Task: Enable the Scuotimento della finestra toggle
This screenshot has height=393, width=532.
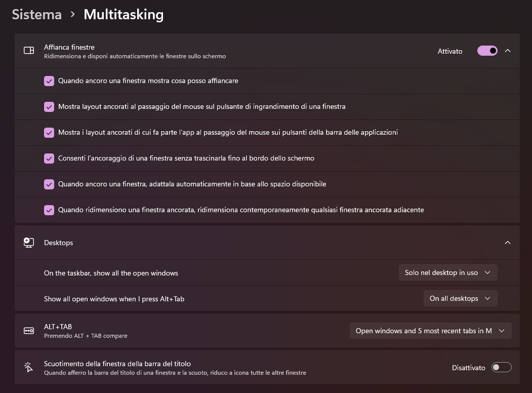Action: (x=501, y=367)
